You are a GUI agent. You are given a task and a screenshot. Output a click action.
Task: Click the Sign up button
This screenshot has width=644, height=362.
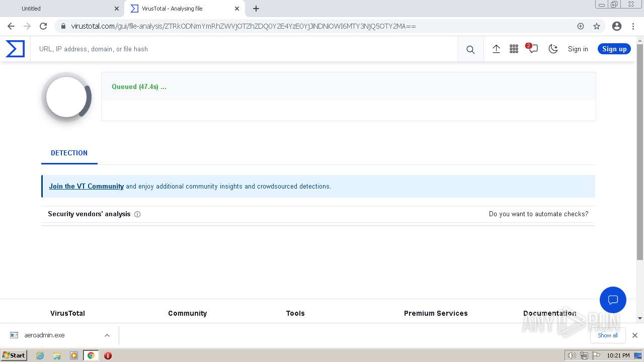pos(614,49)
